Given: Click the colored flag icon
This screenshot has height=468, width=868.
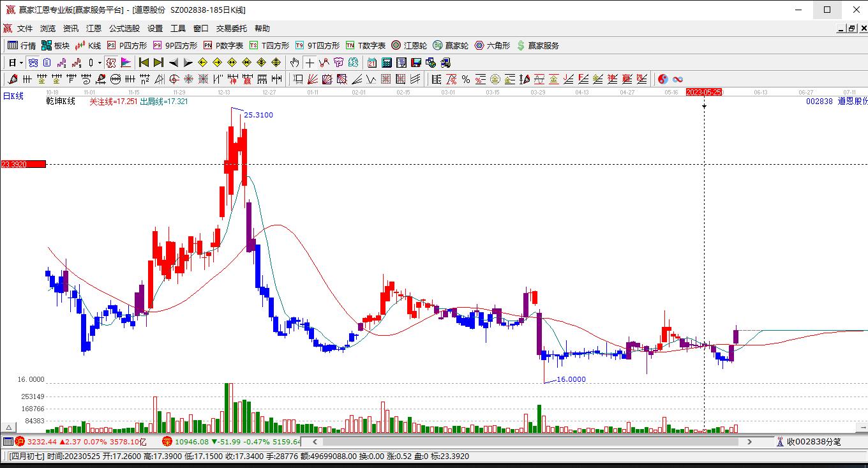Looking at the screenshot, I should pyautogui.click(x=126, y=63).
